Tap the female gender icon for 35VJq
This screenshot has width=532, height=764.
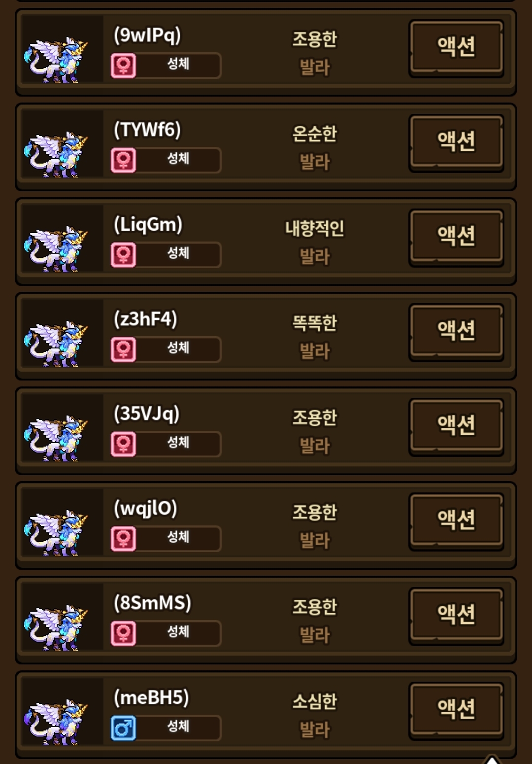pyautogui.click(x=123, y=444)
